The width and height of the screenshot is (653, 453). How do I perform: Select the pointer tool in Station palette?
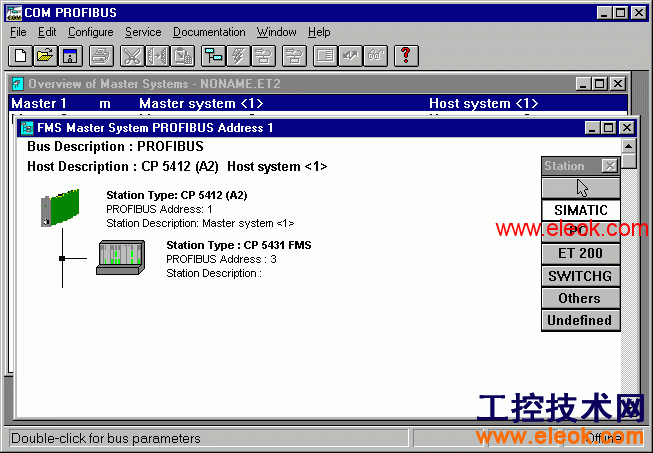click(581, 188)
